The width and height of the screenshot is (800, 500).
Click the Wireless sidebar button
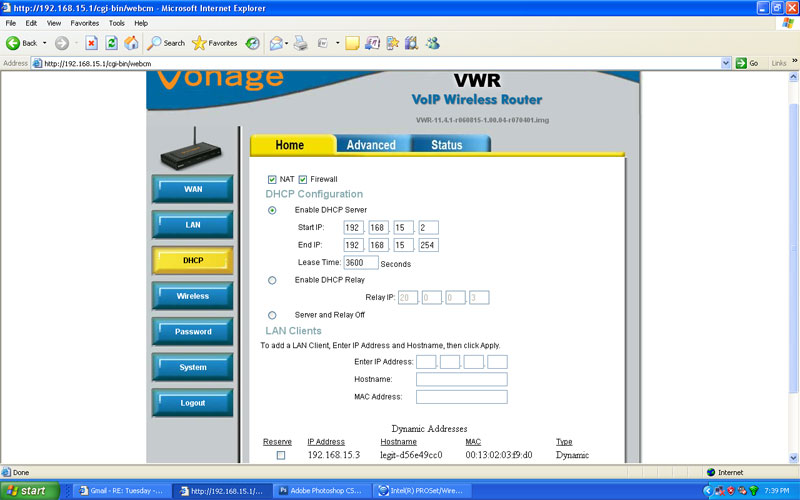coord(192,296)
